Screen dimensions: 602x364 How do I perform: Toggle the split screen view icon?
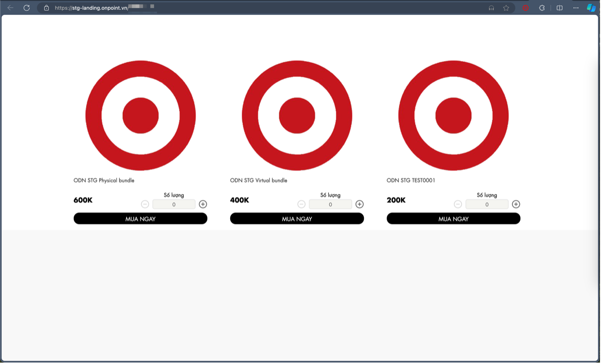[559, 8]
